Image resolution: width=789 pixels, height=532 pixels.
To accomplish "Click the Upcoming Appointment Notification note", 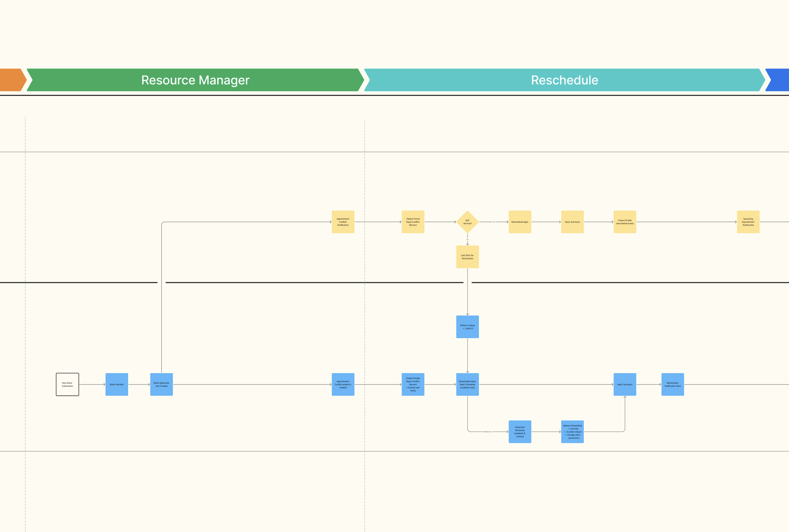I will point(748,222).
